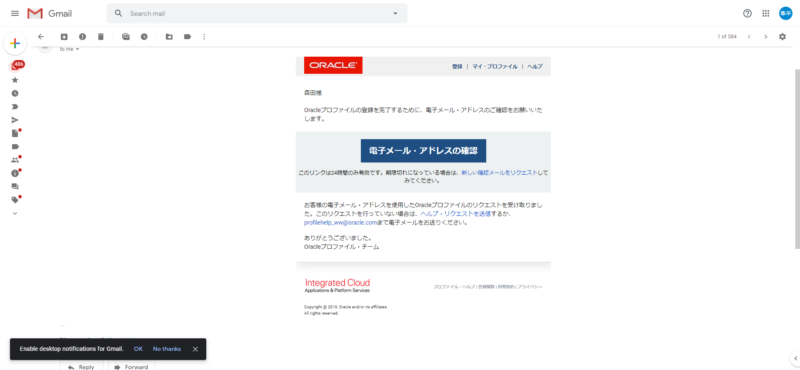Viewport: 800px width, 370px height.
Task: Open the Gmail main menu hamburger
Action: tap(15, 14)
